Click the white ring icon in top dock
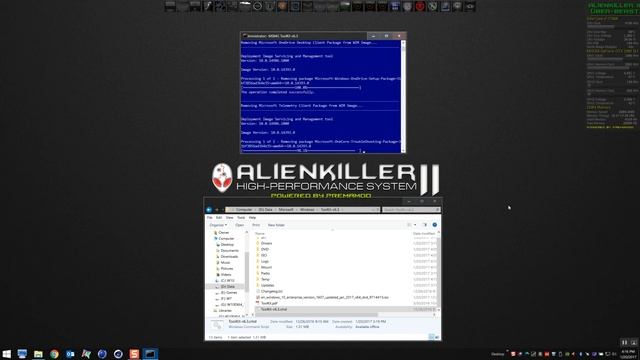The height and width of the screenshot is (360, 640). pyautogui.click(x=258, y=6)
